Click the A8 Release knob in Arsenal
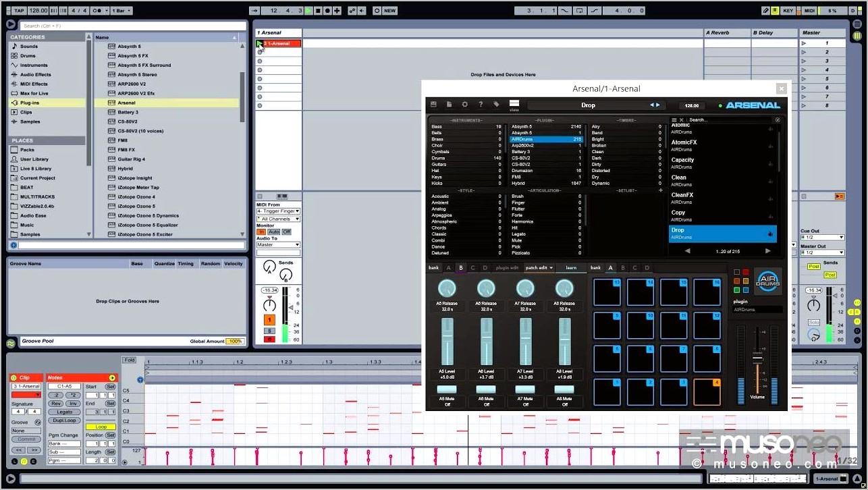This screenshot has height=490, width=868. coord(564,289)
